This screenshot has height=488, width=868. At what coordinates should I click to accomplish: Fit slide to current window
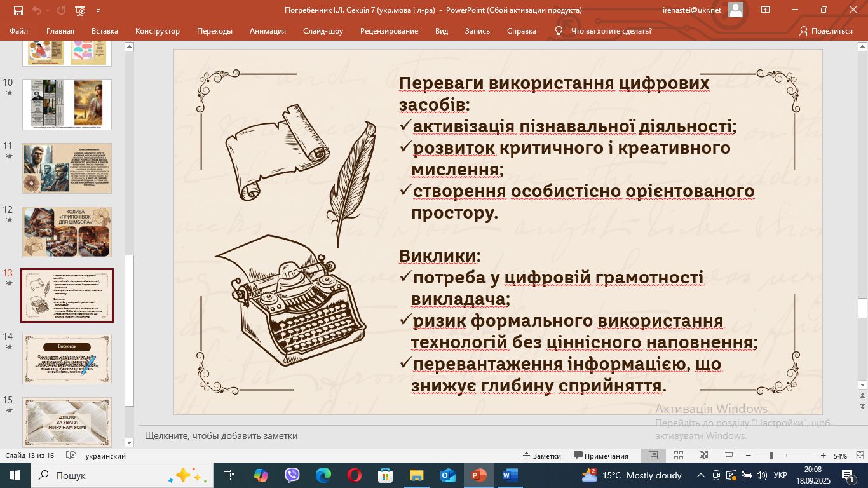tap(857, 456)
